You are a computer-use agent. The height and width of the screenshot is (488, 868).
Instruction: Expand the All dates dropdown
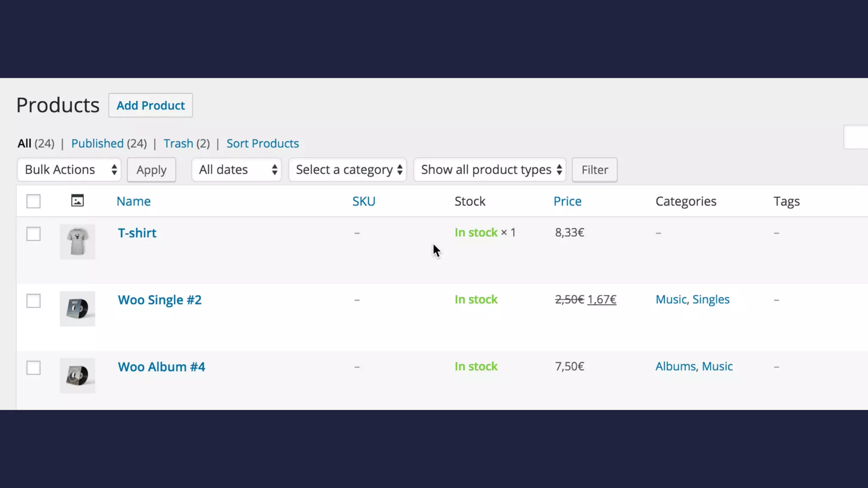pyautogui.click(x=236, y=170)
